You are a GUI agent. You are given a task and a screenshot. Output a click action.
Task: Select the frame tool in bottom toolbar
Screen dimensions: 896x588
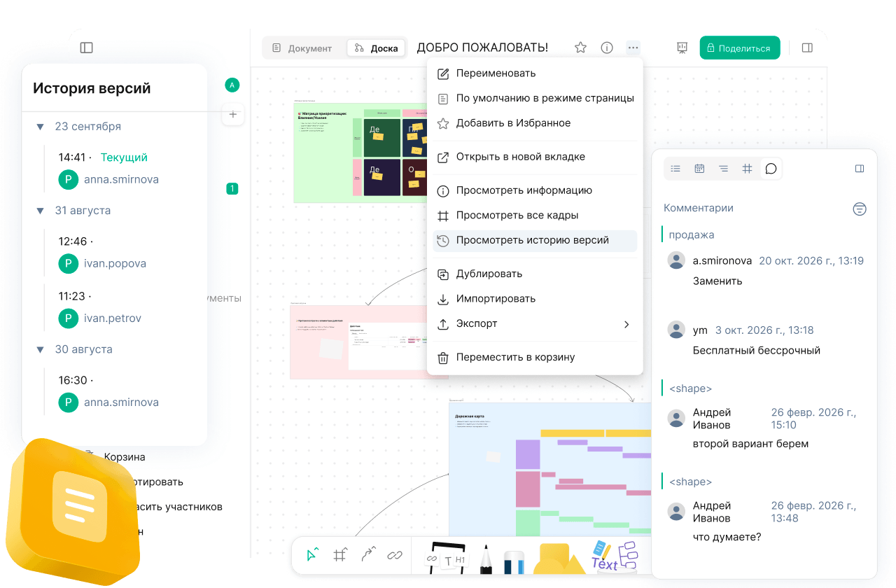click(340, 555)
